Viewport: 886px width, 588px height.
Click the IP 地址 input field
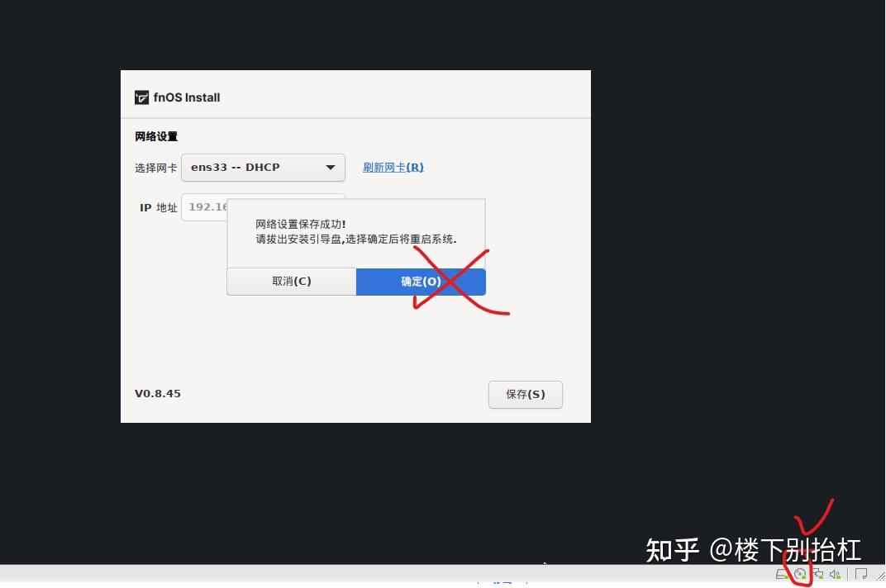pyautogui.click(x=204, y=207)
